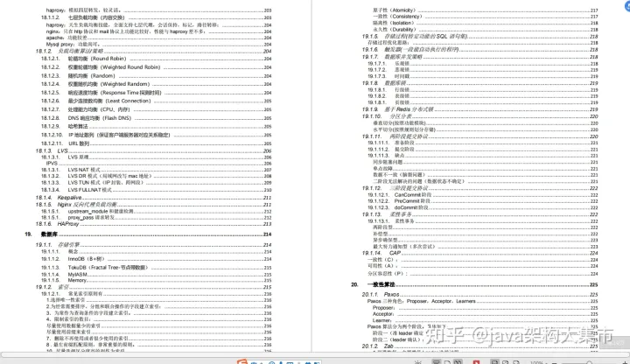Click section 19.1.7 数据库并发策略
The image size is (630, 364).
click(x=480, y=57)
